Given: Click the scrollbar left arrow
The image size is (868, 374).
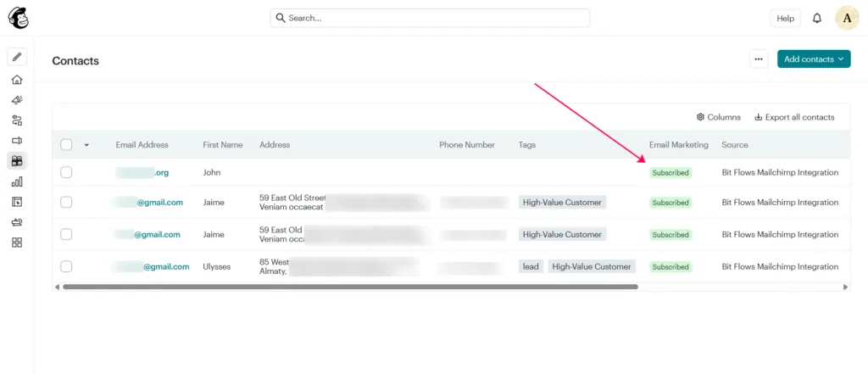Looking at the screenshot, I should point(57,287).
